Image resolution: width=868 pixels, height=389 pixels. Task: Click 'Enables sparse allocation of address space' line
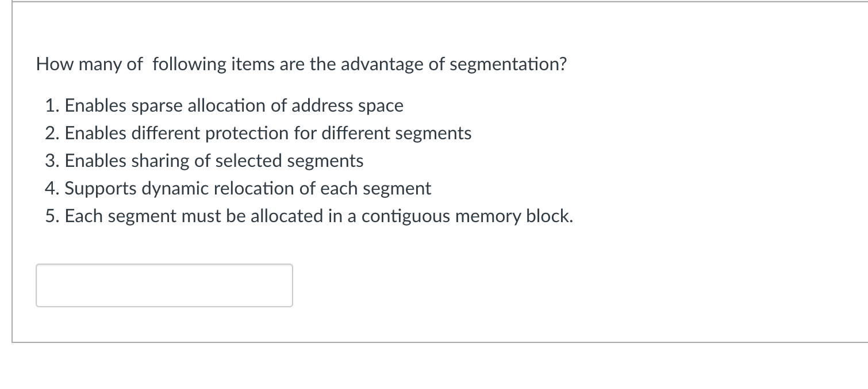pyautogui.click(x=233, y=106)
